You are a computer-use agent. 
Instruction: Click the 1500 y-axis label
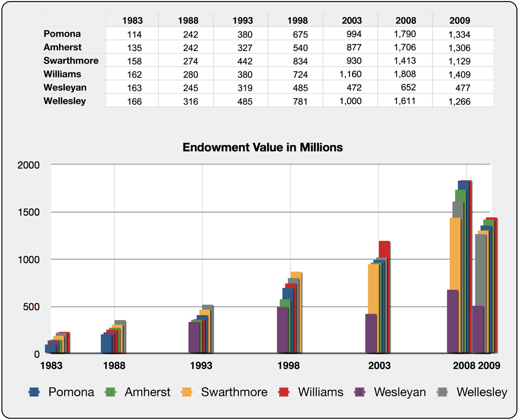click(x=28, y=212)
